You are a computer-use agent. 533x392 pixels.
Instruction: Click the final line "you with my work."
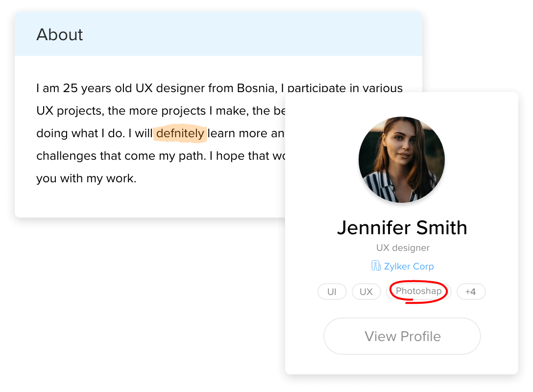click(x=86, y=178)
